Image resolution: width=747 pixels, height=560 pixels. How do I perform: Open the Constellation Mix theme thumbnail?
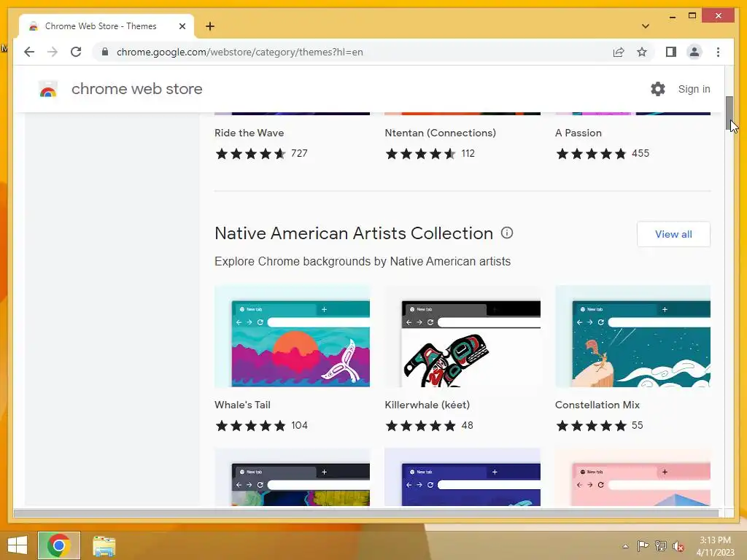coord(632,336)
